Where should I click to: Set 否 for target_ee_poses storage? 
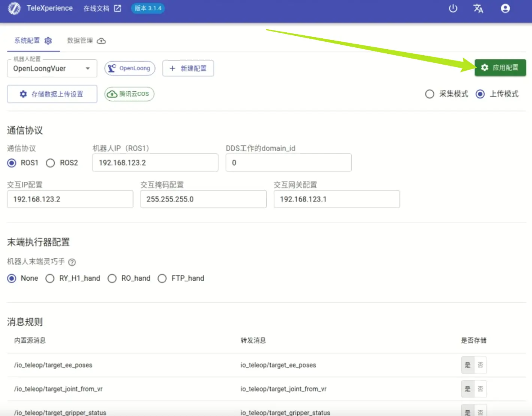(x=481, y=365)
